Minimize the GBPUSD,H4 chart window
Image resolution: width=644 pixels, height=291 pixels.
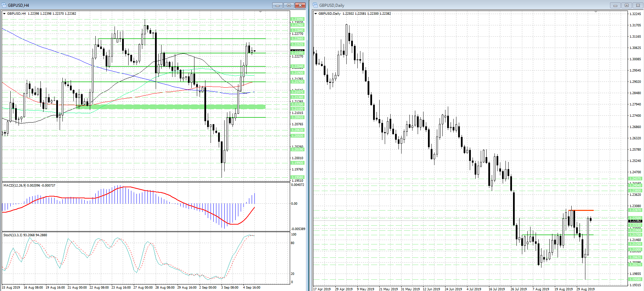tap(277, 5)
